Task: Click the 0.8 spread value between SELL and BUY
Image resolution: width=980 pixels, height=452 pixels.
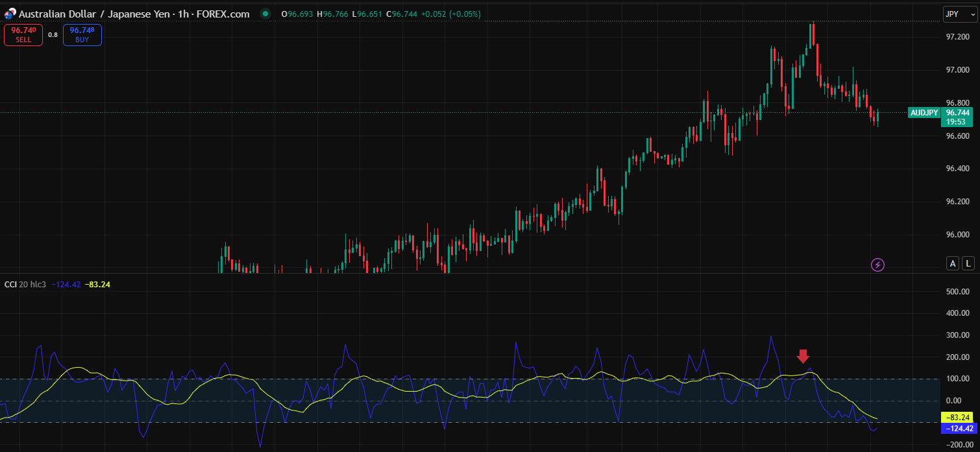Action: (53, 35)
